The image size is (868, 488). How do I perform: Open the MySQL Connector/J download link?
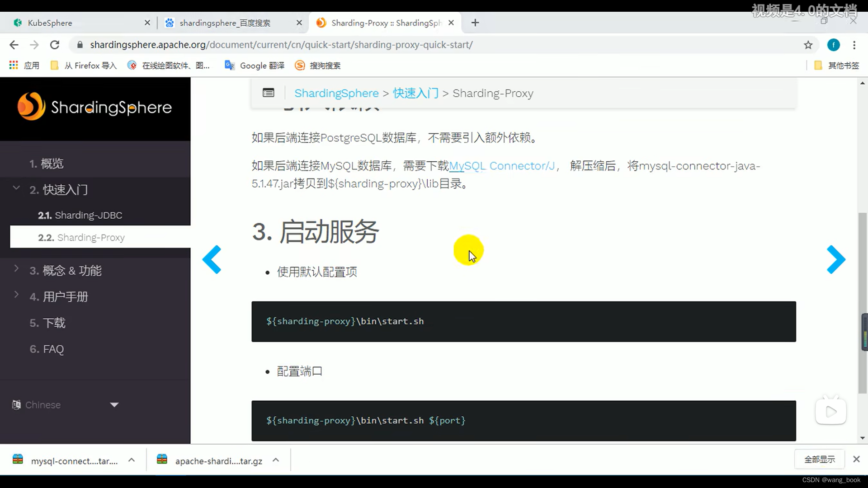point(502,166)
